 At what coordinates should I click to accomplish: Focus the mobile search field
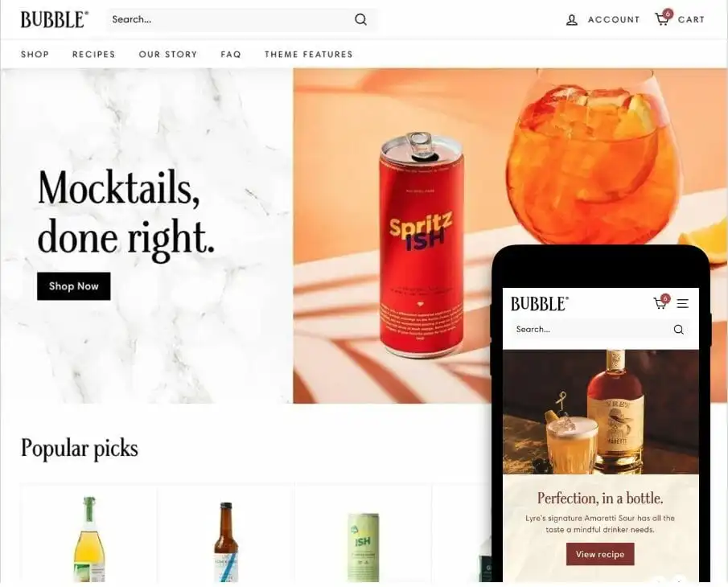click(x=600, y=330)
